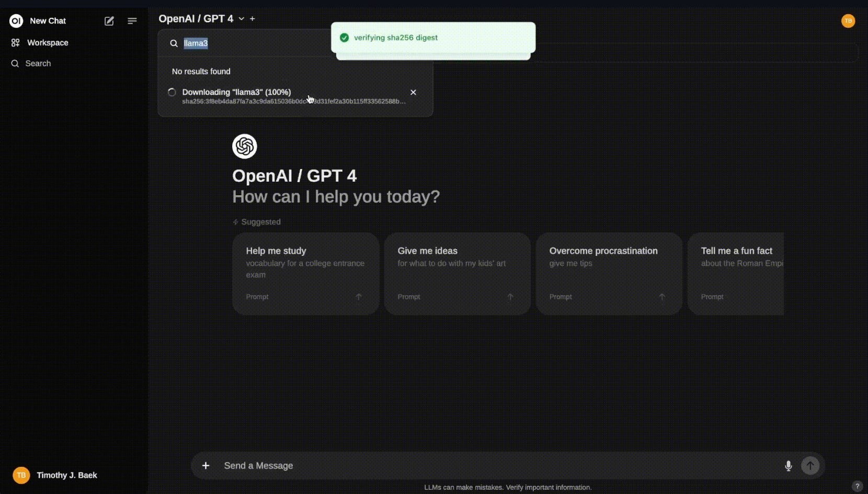868x494 pixels.
Task: Focus the Send a Message input field
Action: coord(499,466)
